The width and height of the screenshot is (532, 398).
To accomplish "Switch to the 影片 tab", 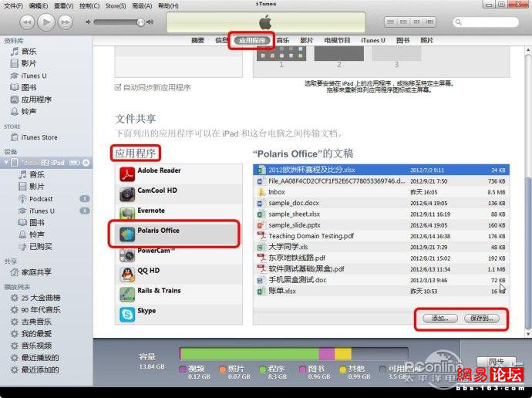I will (x=306, y=40).
